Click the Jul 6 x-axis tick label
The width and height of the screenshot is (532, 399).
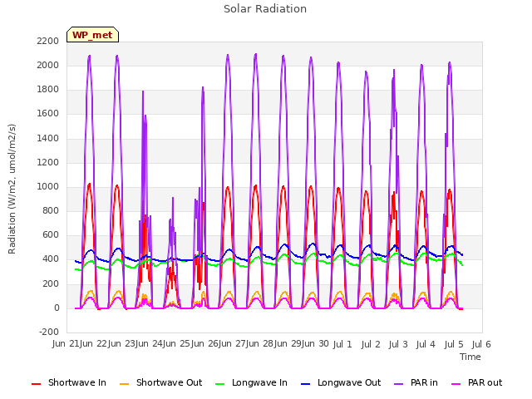[481, 344]
